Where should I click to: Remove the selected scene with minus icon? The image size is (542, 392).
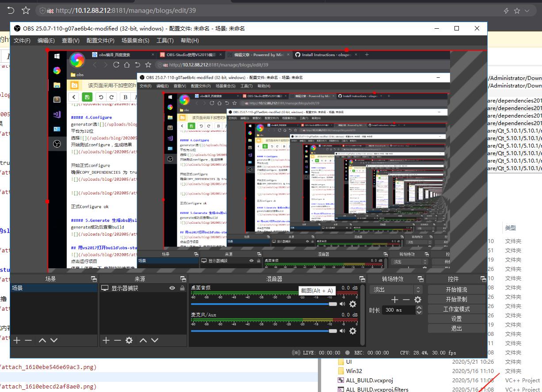point(28,340)
